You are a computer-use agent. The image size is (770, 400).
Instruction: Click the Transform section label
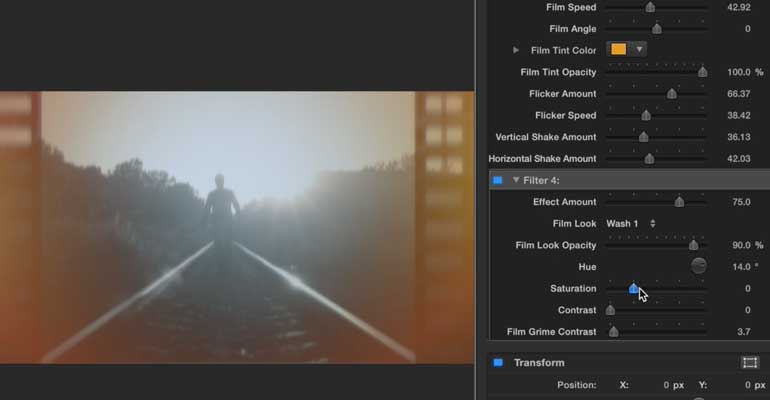tap(539, 363)
